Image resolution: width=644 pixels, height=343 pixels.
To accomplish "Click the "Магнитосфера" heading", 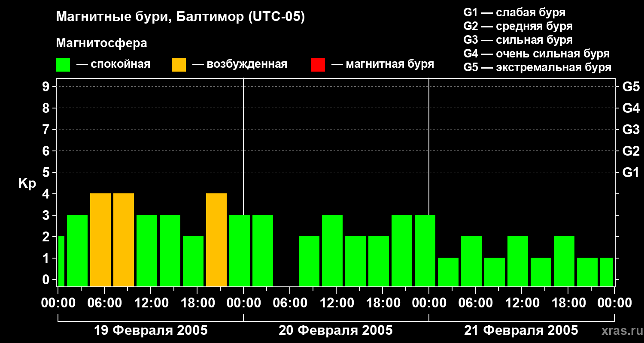I will click(x=101, y=43).
